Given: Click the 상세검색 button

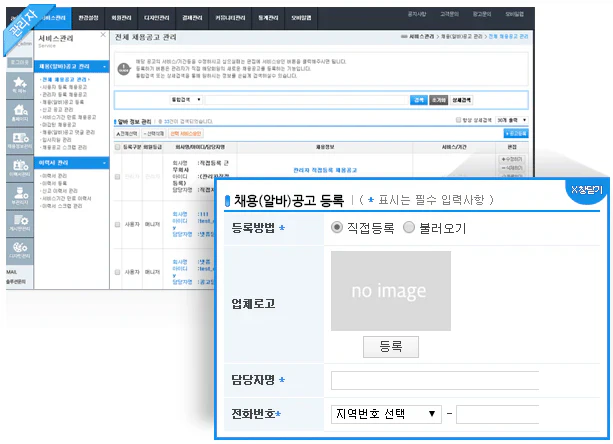Looking at the screenshot, I should (461, 100).
